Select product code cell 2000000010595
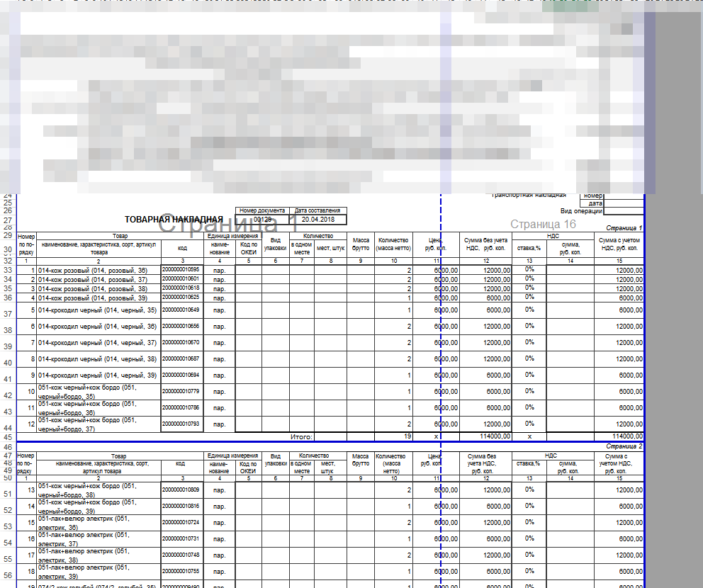Viewport: 703px width, 588px height. [x=181, y=270]
